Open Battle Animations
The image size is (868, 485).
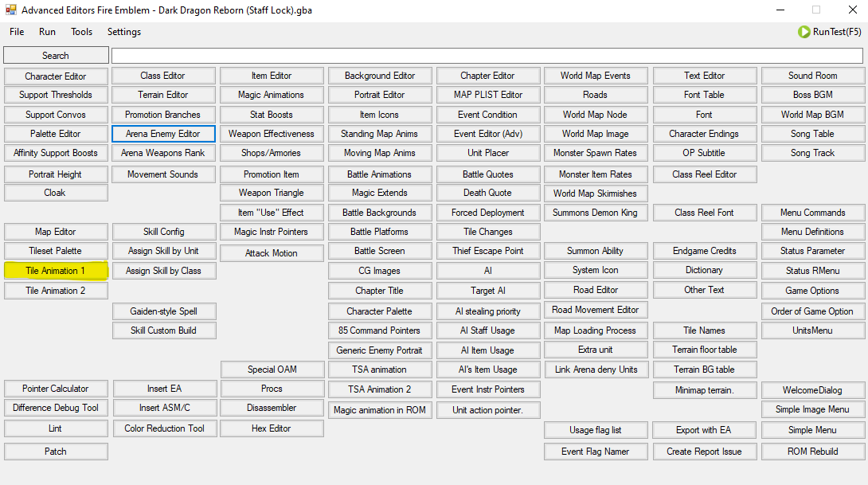pos(380,174)
